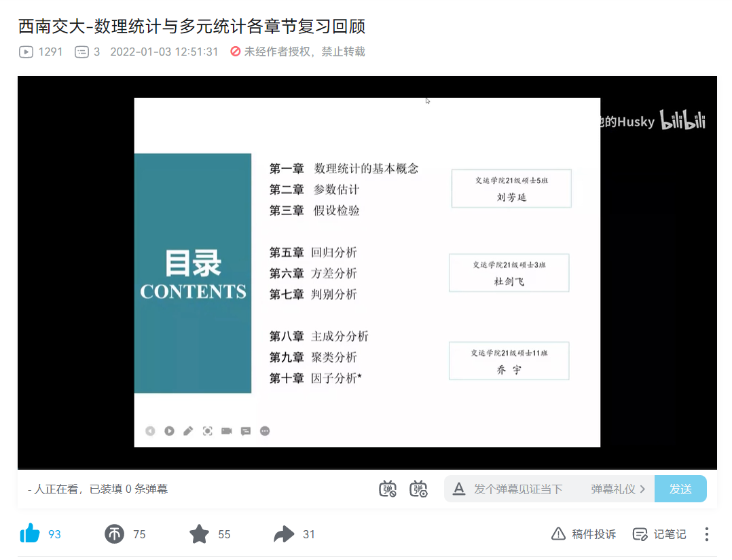Open danmaku settings icon

click(x=418, y=489)
